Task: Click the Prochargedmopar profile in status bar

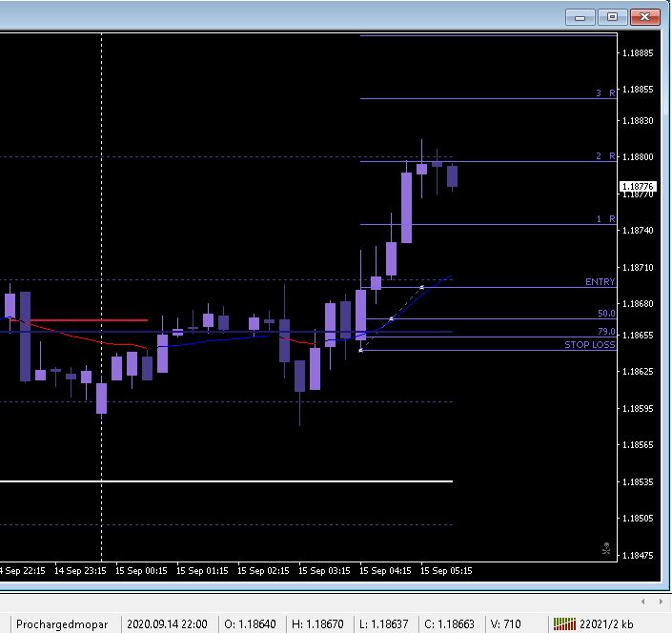Action: (62, 624)
